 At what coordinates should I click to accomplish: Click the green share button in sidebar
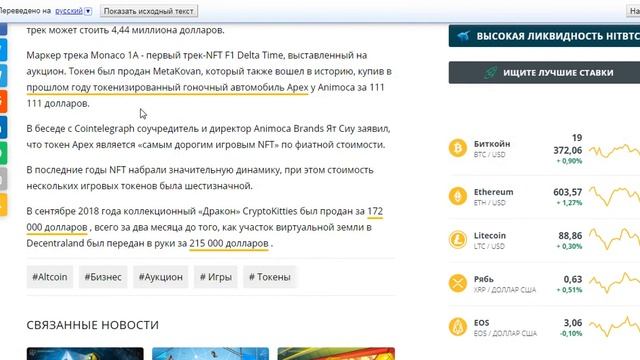3,153
